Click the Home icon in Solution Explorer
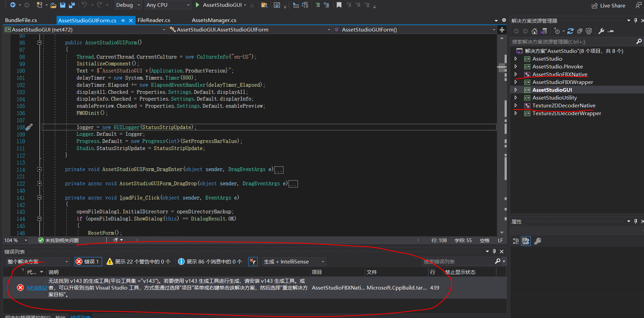The image size is (644, 318). coord(535,31)
